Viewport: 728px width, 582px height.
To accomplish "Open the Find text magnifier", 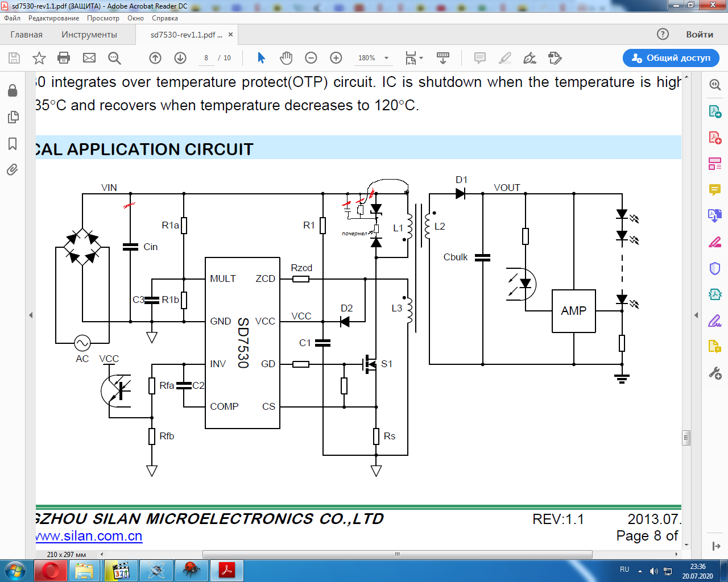I will (114, 58).
